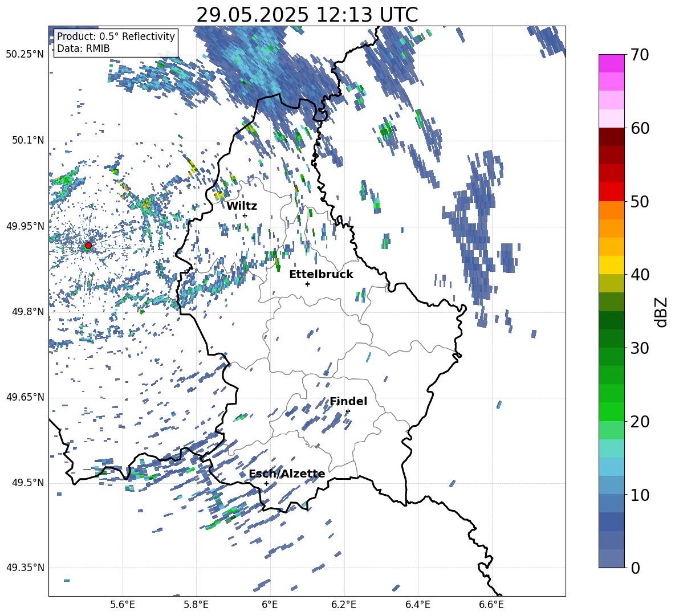This screenshot has height=616, width=675.
Task: Click the Product: 0.5° Reflectivity text
Action: [116, 36]
